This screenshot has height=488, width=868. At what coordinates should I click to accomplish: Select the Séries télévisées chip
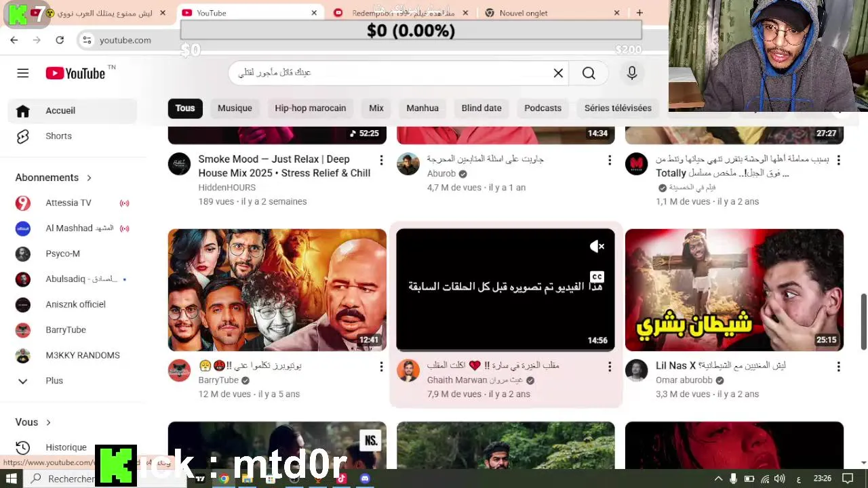click(x=618, y=108)
